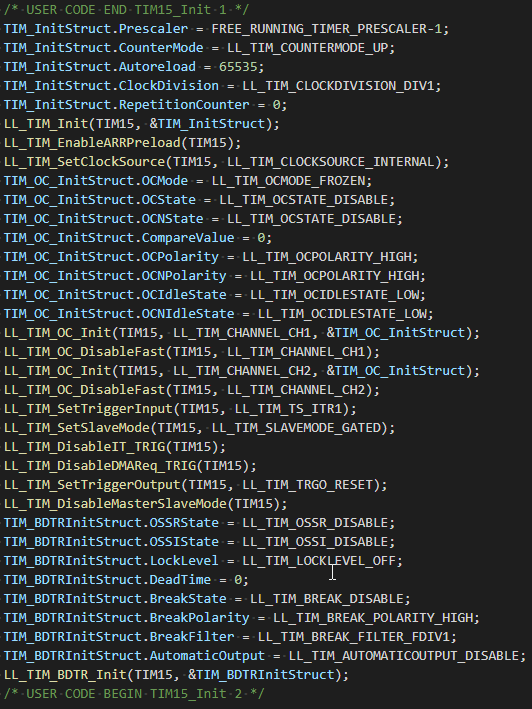Click the LL_TIM_CLOCKDIVISION_DIV1 constant

tap(338, 85)
